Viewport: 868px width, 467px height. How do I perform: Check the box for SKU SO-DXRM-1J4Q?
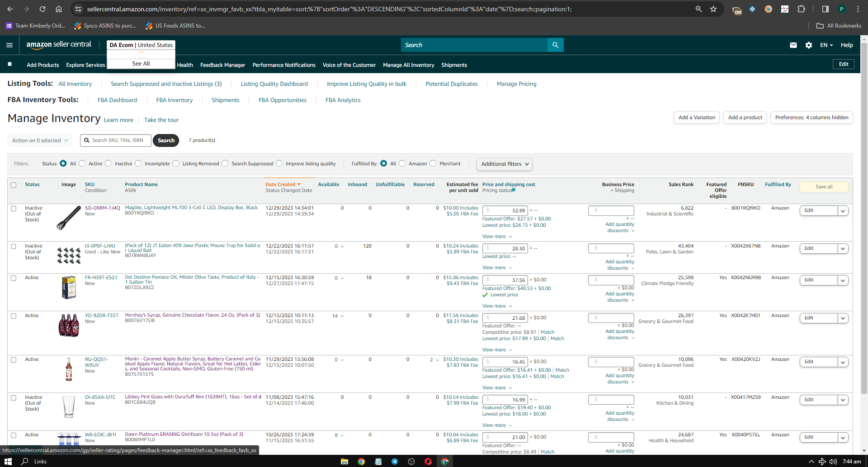(x=14, y=209)
